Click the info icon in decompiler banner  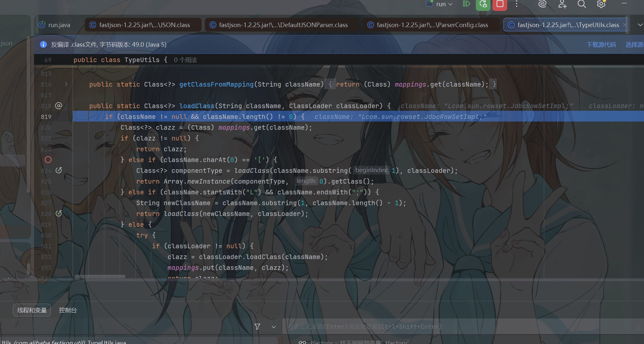point(43,44)
